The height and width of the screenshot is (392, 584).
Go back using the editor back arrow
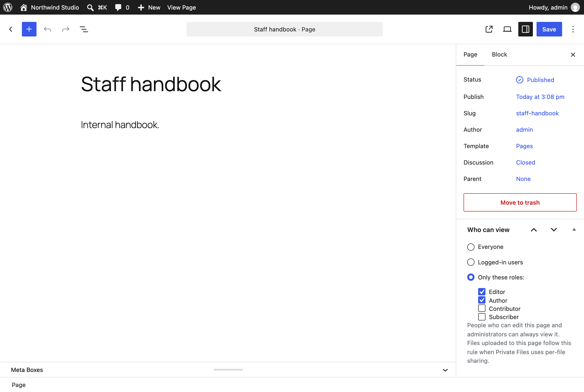click(x=11, y=29)
